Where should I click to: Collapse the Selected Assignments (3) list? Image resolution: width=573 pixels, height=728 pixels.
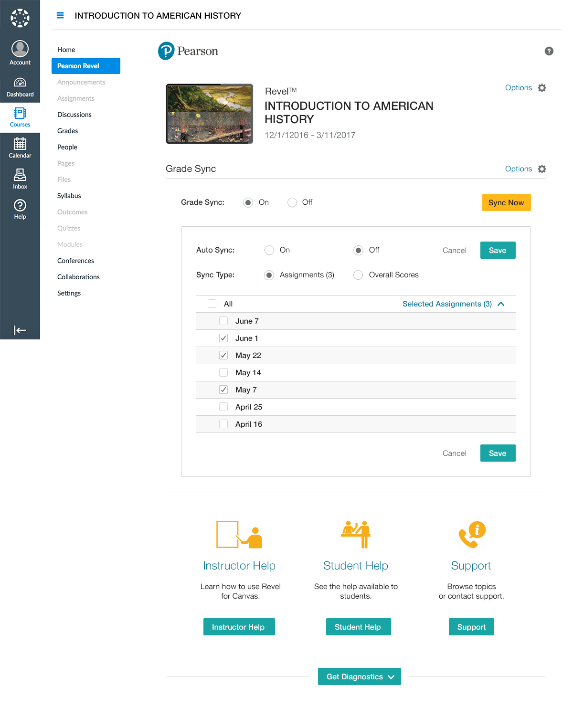click(x=453, y=304)
